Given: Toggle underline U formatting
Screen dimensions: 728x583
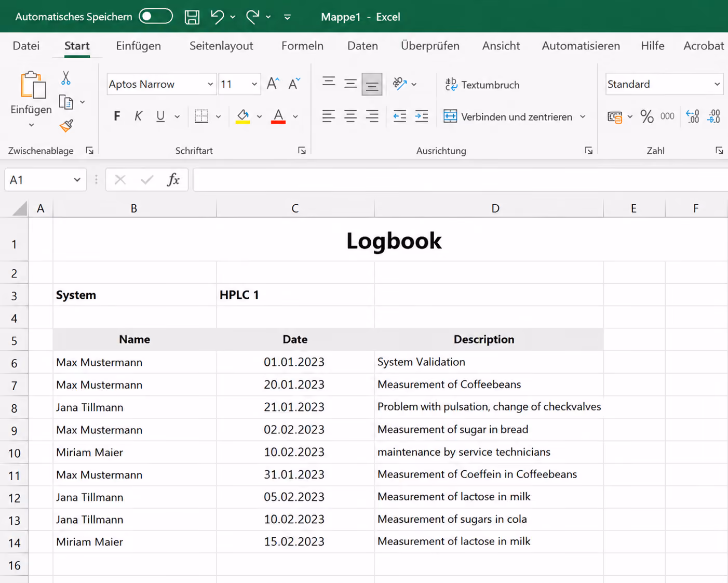Looking at the screenshot, I should click(160, 116).
